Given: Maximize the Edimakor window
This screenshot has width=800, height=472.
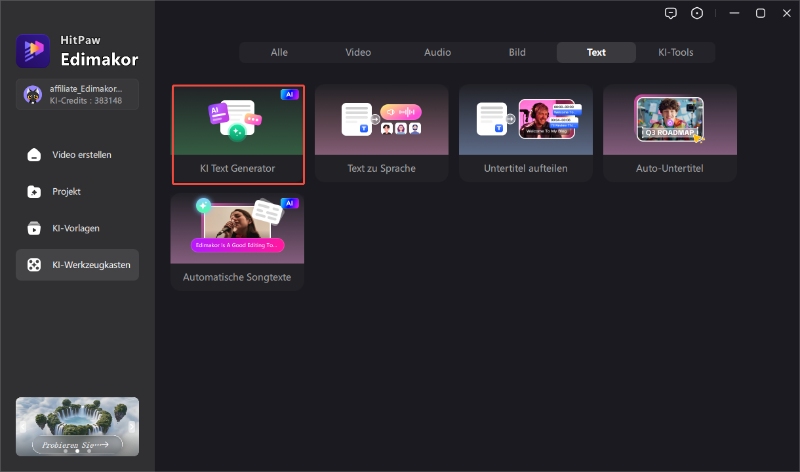Looking at the screenshot, I should pyautogui.click(x=760, y=14).
